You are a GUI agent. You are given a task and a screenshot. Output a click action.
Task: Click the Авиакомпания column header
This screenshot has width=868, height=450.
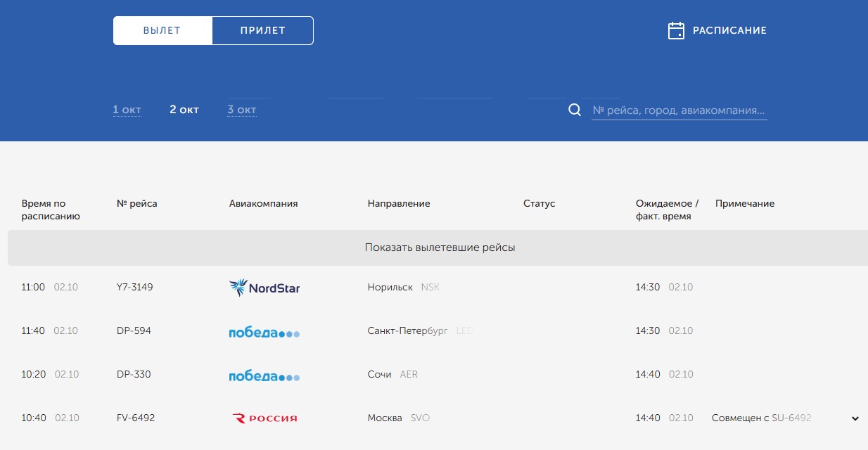coord(264,203)
